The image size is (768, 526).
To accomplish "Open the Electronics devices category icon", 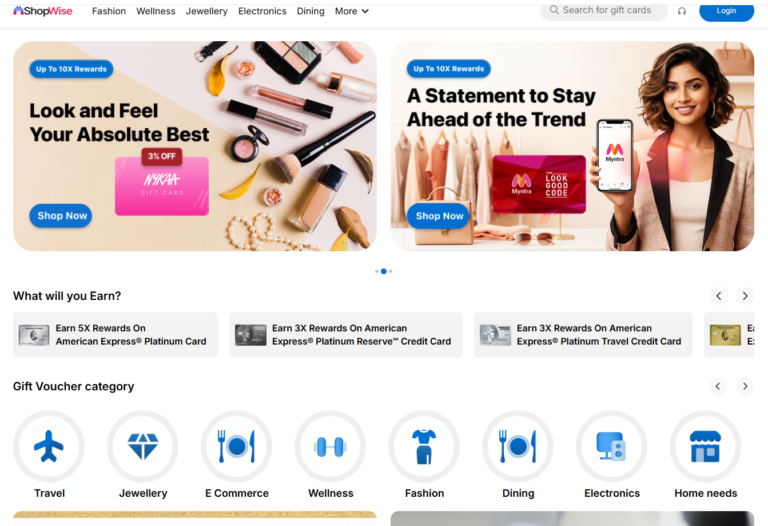I will click(x=612, y=446).
